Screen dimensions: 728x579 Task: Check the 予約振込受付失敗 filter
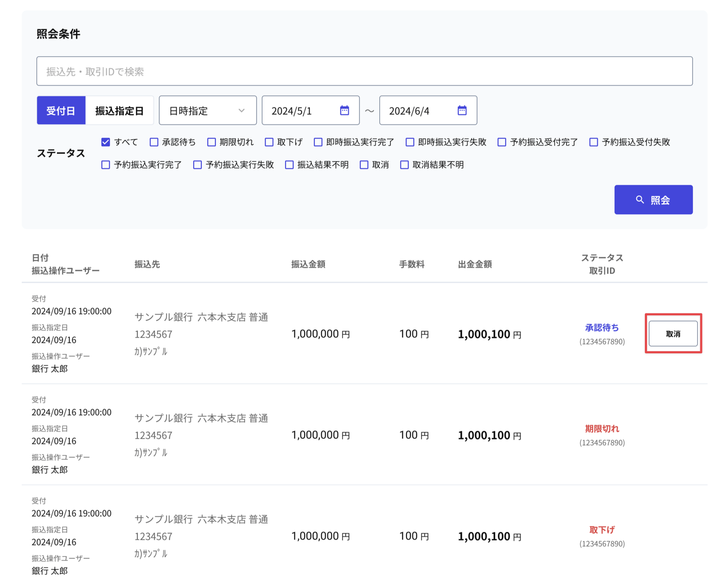593,142
